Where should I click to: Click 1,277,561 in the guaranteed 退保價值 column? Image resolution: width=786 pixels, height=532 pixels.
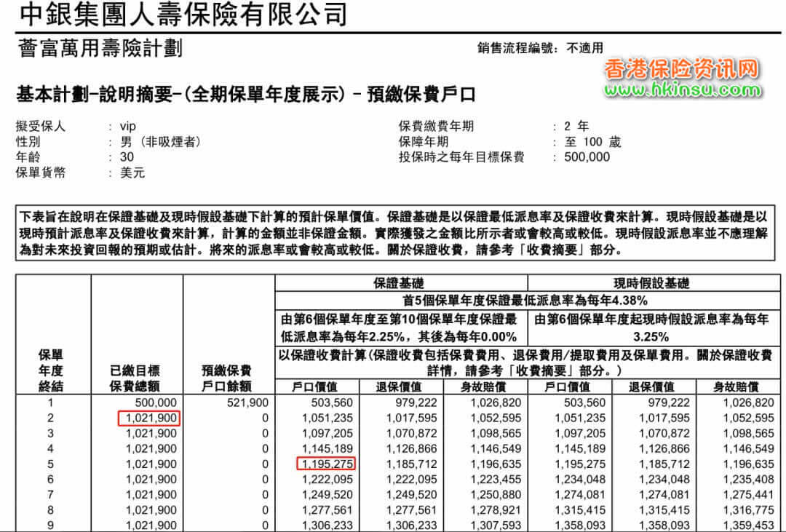tap(411, 510)
